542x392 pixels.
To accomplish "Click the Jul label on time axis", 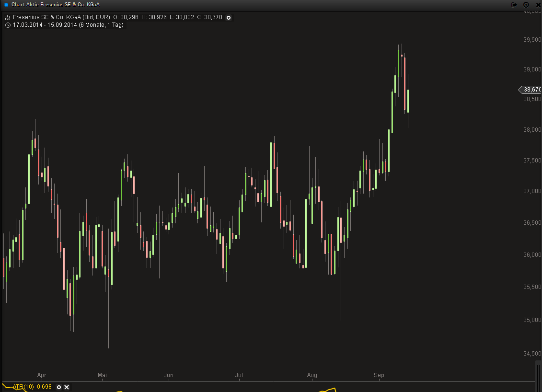I will point(240,375).
